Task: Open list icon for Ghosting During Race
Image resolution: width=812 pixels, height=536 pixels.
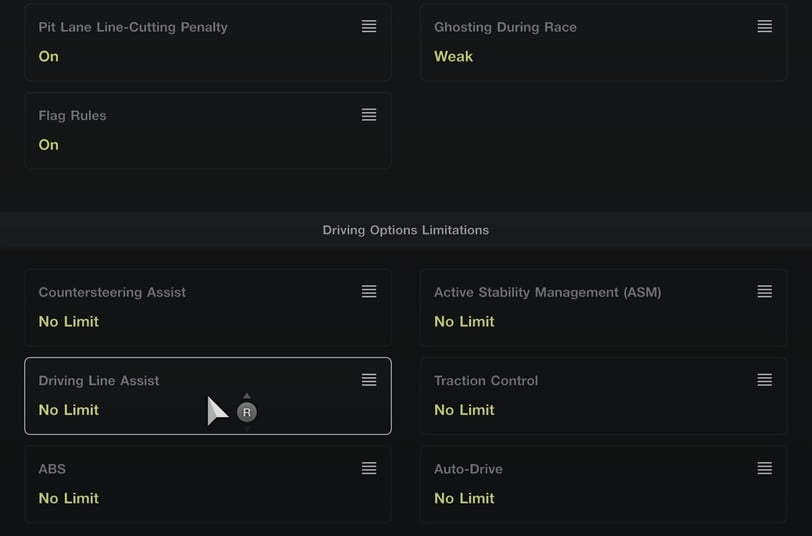Action: click(764, 26)
